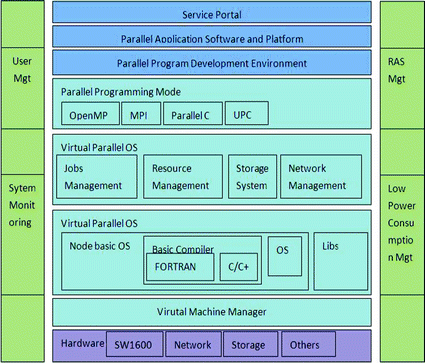The image size is (425, 363).
Task: Select the SW1600 hardware box
Action: click(135, 344)
